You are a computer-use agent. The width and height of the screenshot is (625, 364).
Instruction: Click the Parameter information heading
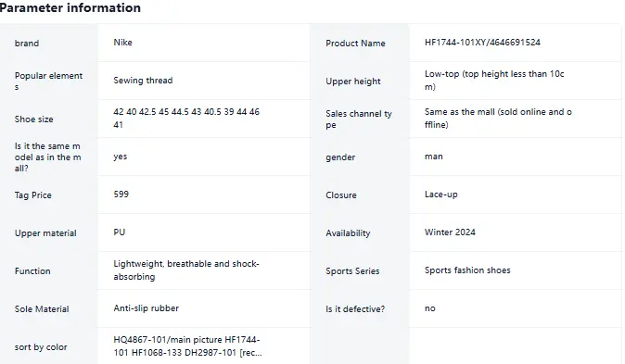(70, 7)
